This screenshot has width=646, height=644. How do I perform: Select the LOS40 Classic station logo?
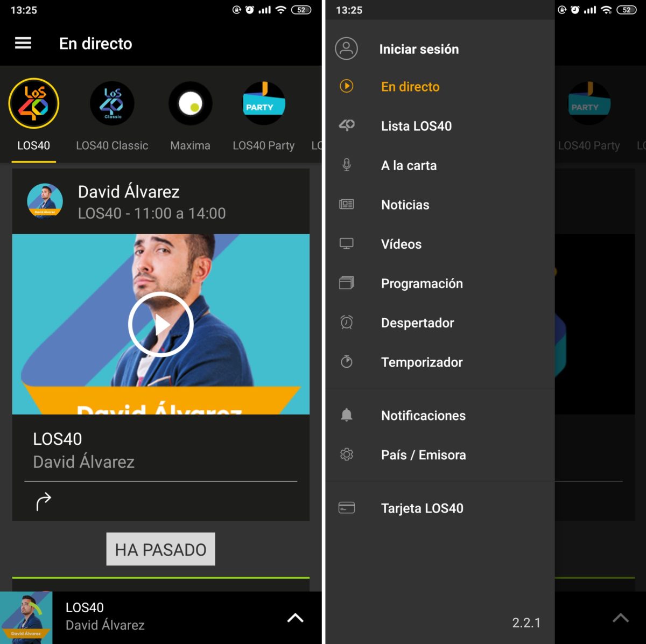(112, 103)
